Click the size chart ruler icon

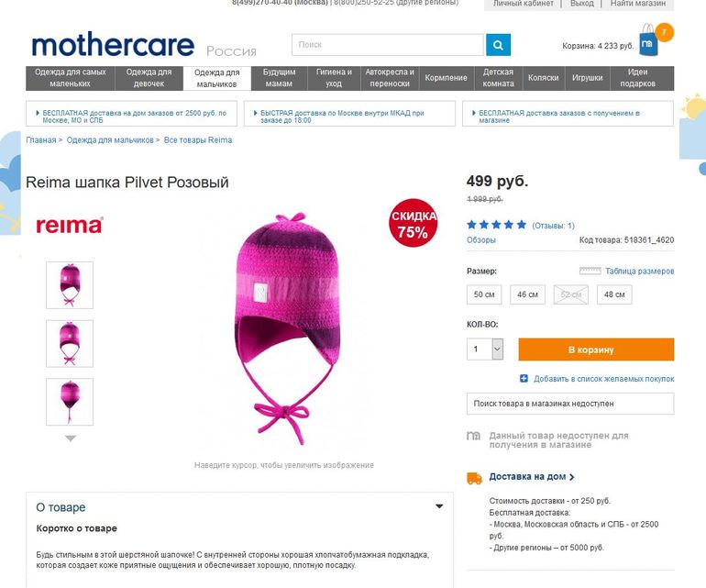[x=590, y=271]
